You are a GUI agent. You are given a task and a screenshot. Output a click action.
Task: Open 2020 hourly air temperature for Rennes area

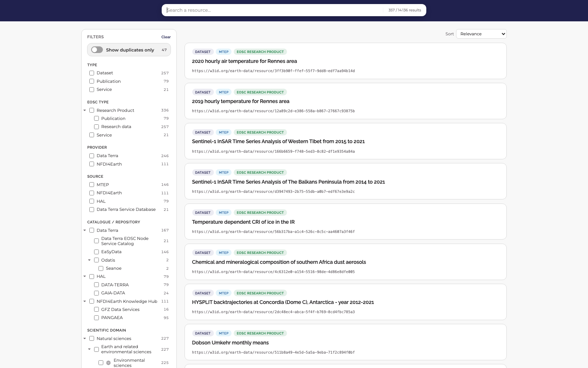point(244,61)
